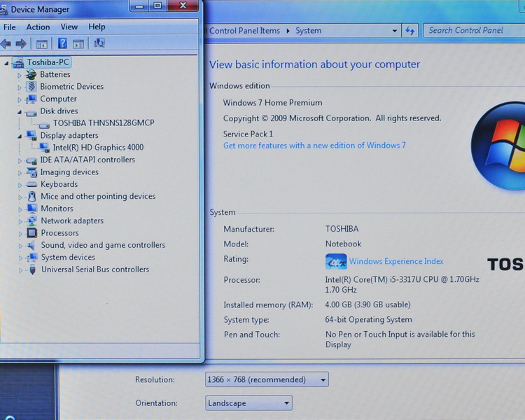Image resolution: width=525 pixels, height=420 pixels.
Task: Select the Network adapters category icon
Action: click(31, 220)
